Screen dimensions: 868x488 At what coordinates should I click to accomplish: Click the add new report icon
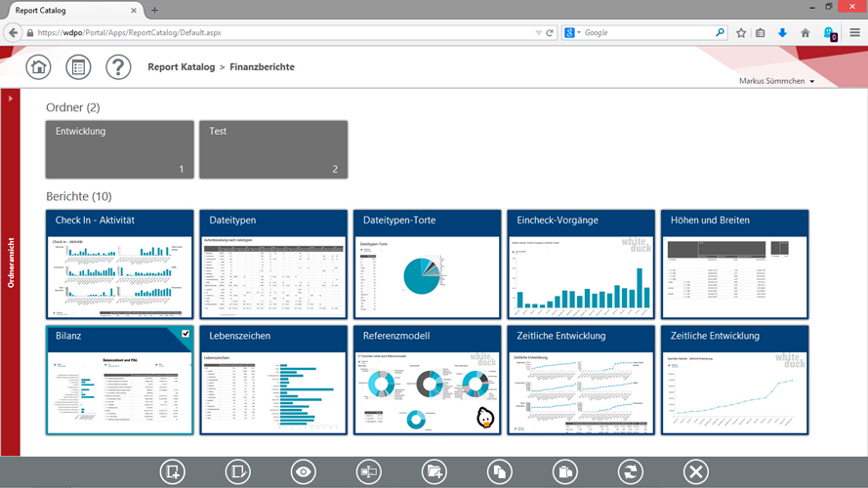point(173,471)
